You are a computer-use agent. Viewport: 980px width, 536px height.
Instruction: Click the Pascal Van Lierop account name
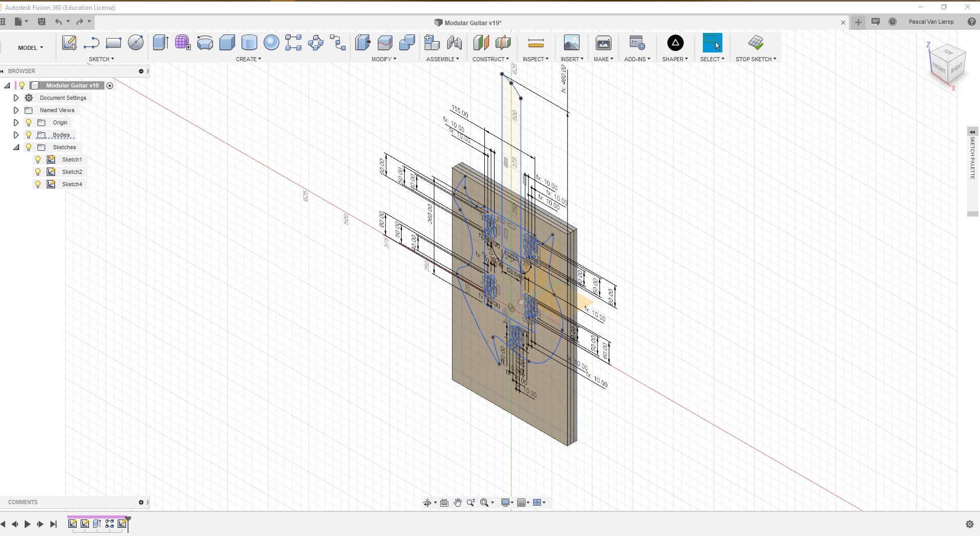(931, 22)
